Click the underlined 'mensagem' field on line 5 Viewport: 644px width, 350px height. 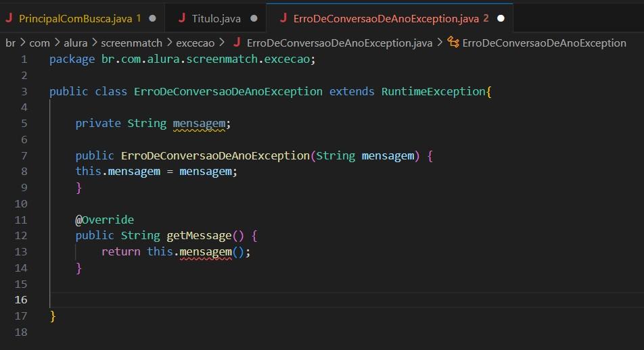coord(199,124)
